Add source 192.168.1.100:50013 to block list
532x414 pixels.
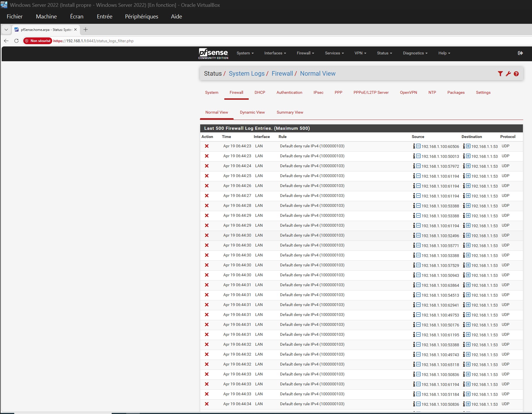pos(418,156)
